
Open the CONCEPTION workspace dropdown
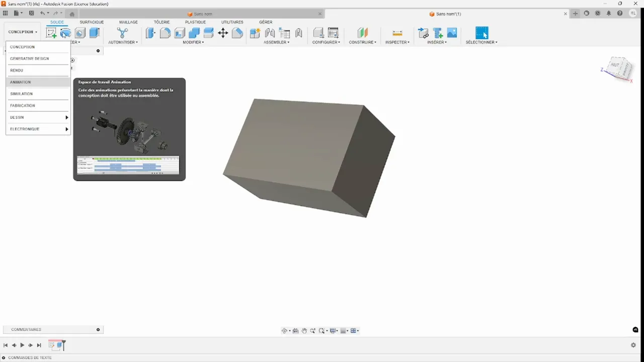tap(23, 32)
